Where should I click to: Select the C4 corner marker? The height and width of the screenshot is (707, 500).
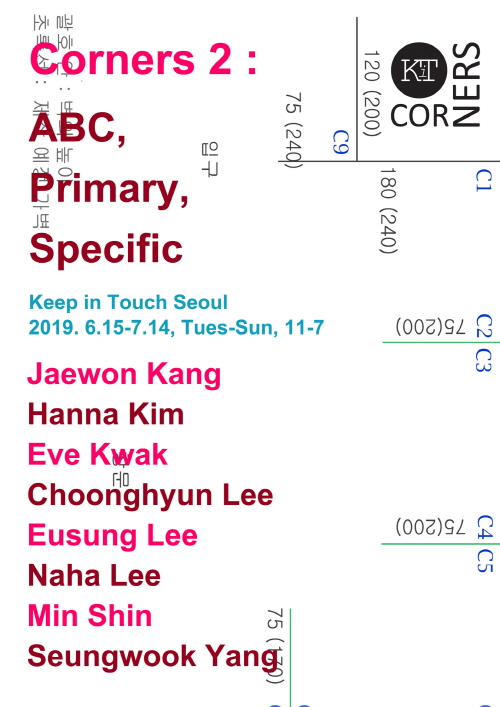pyautogui.click(x=485, y=527)
